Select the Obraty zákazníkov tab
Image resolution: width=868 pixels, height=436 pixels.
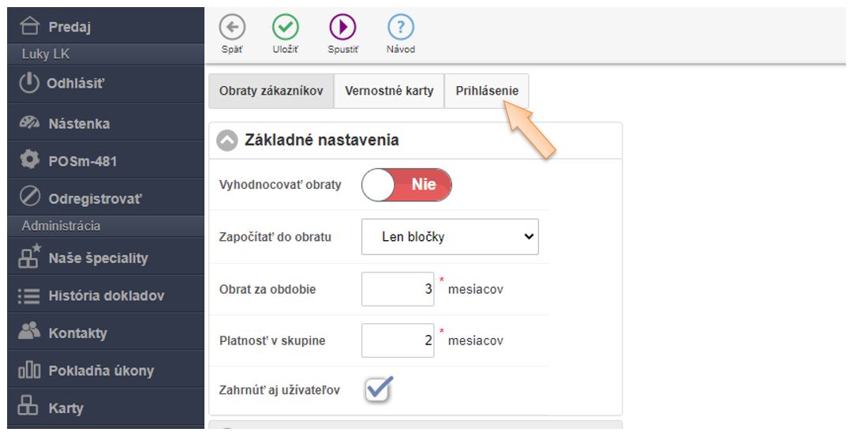pos(271,91)
